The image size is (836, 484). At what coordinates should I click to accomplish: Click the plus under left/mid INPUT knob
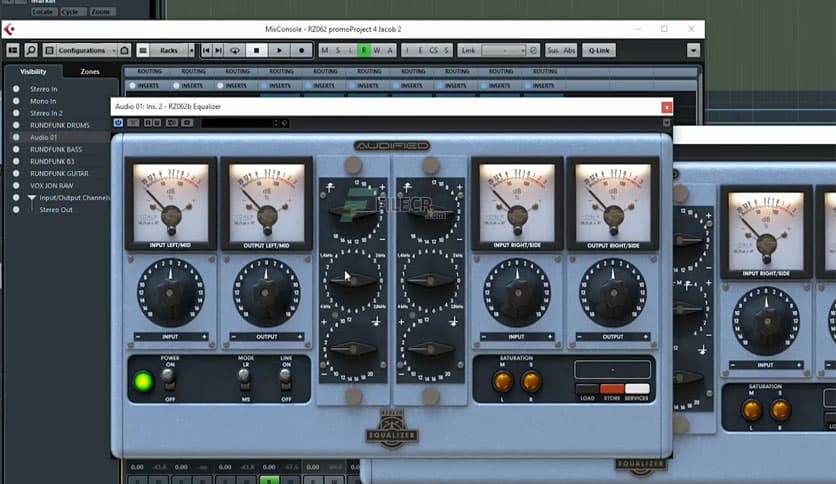pos(204,337)
